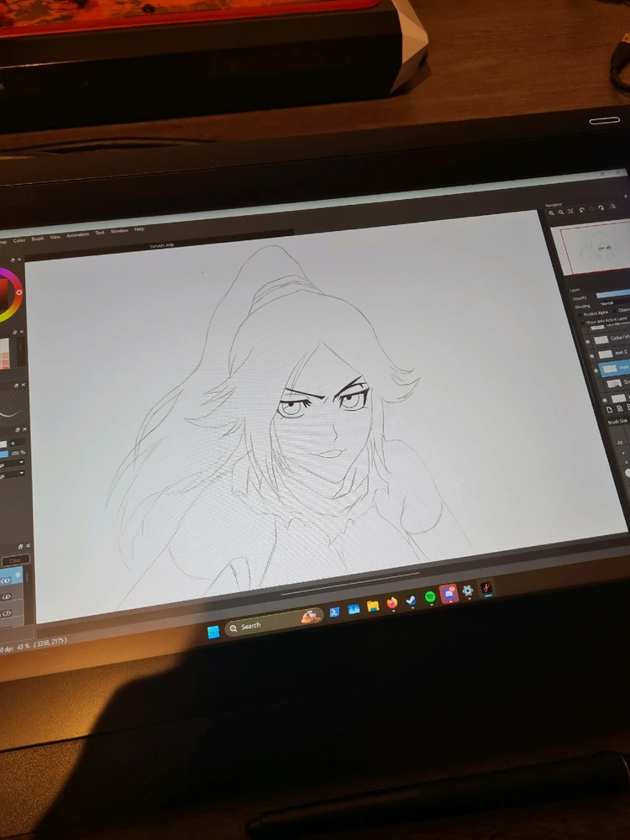Select the eye 2 layer thumbnail
The image size is (630, 840).
click(x=606, y=354)
